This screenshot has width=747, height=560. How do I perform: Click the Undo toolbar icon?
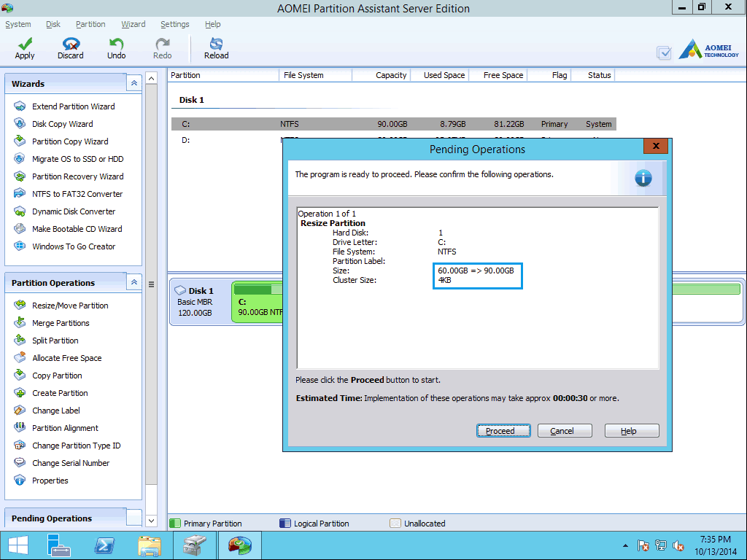tap(116, 48)
